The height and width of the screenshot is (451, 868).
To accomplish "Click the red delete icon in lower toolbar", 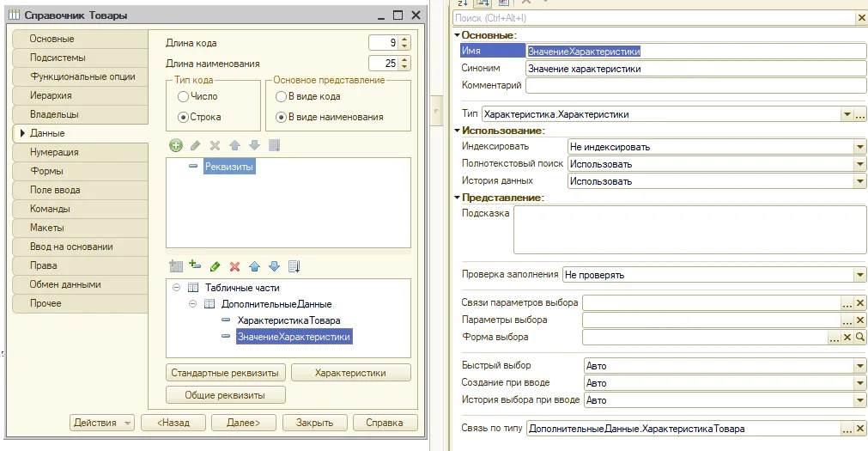I will tap(234, 266).
